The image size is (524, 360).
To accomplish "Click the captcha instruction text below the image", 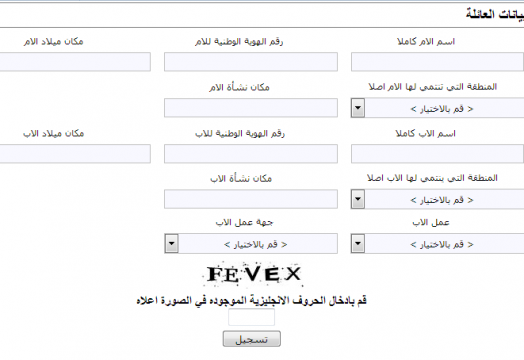I will coord(251,301).
